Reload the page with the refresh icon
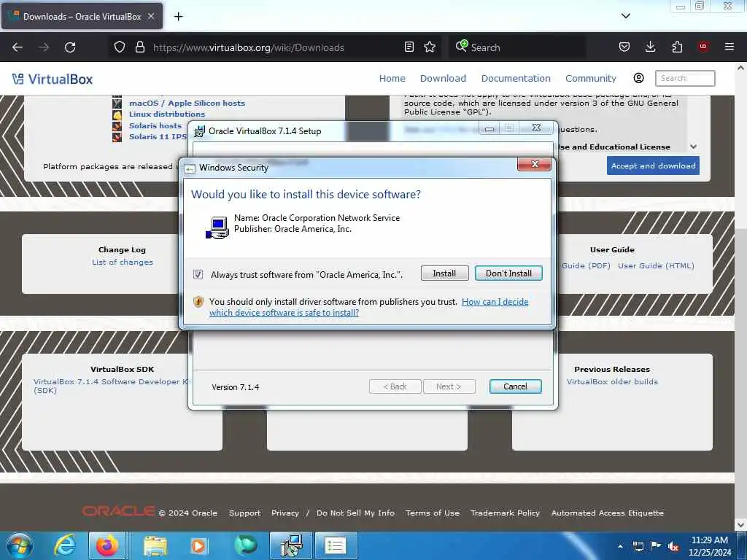This screenshot has width=747, height=560. pos(70,47)
